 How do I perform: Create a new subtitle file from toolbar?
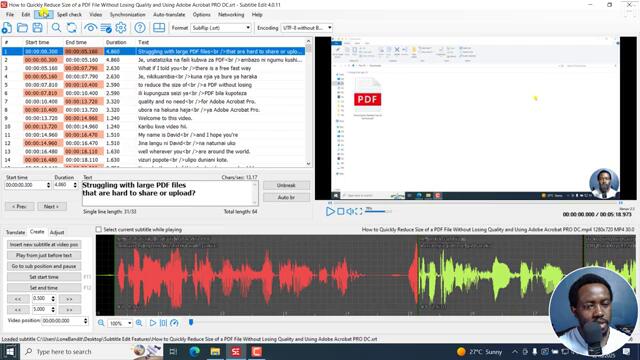[7, 28]
